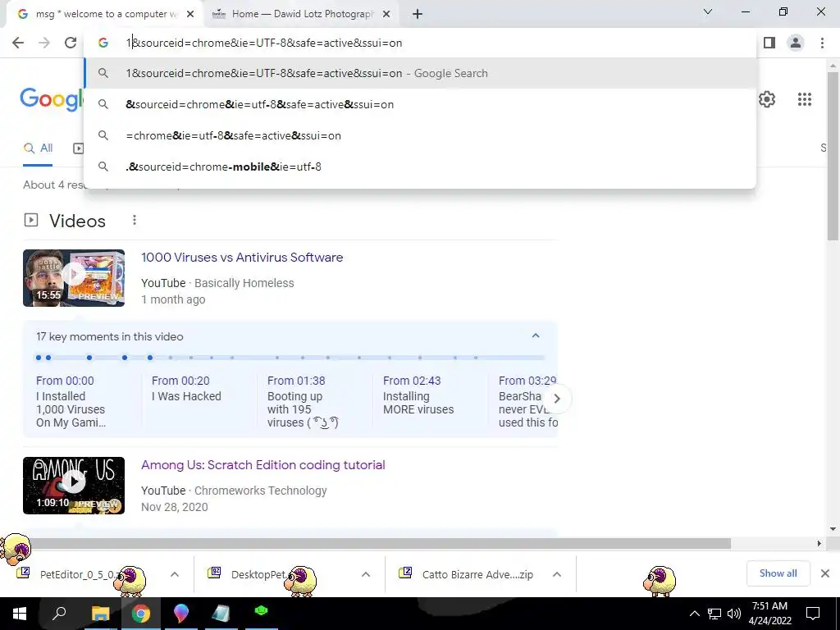
Task: Open 'Among Us: Scratch Edition coding tutorial'
Action: [263, 464]
